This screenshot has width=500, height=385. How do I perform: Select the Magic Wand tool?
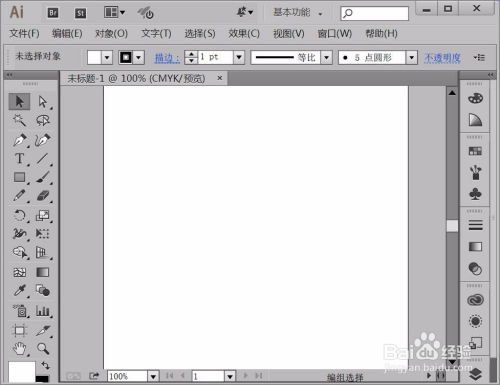[x=19, y=120]
